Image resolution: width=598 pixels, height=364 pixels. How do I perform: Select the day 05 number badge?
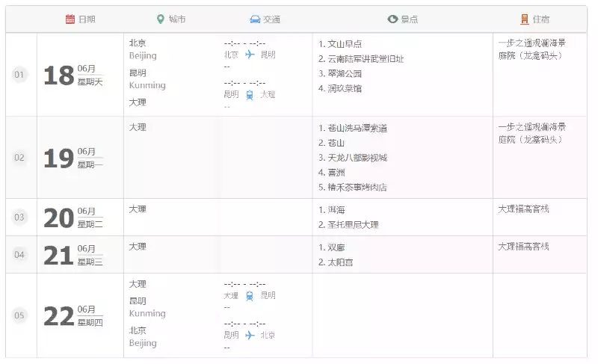tap(19, 315)
